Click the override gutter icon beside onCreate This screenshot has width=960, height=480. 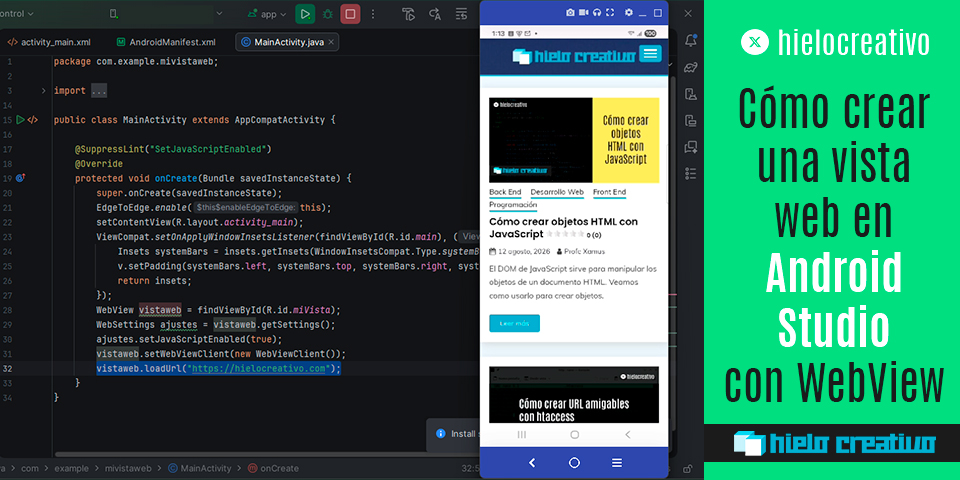tap(20, 178)
